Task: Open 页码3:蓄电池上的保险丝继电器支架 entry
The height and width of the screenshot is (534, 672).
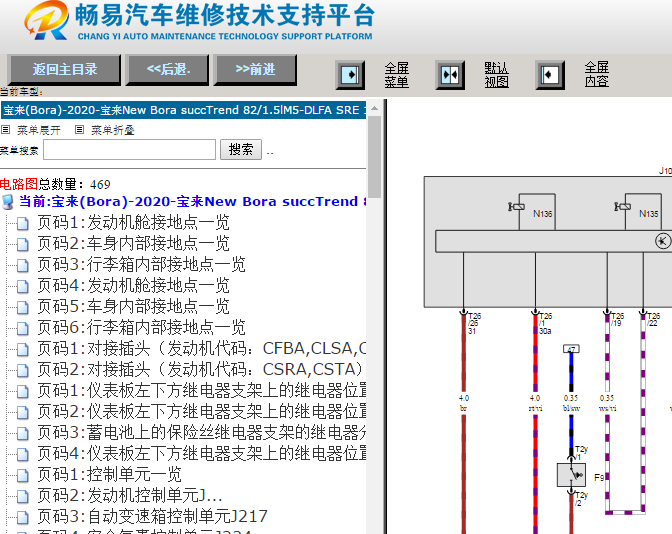Action: [201, 433]
